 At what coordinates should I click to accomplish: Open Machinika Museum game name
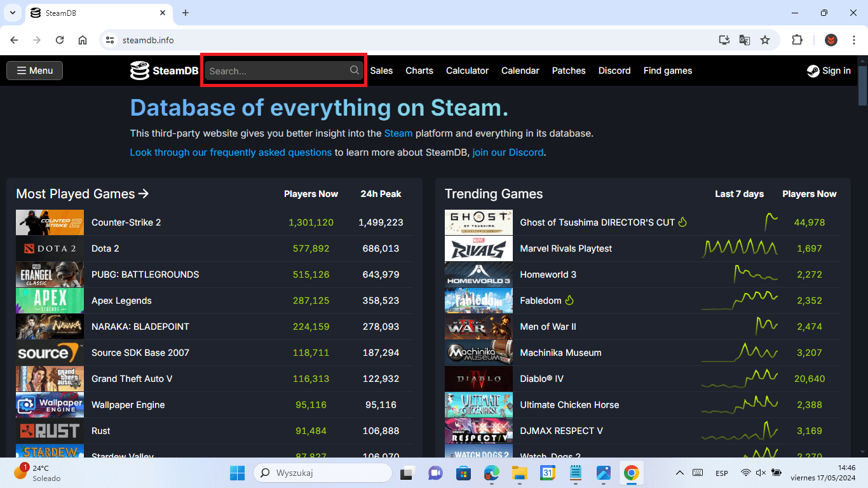(560, 353)
